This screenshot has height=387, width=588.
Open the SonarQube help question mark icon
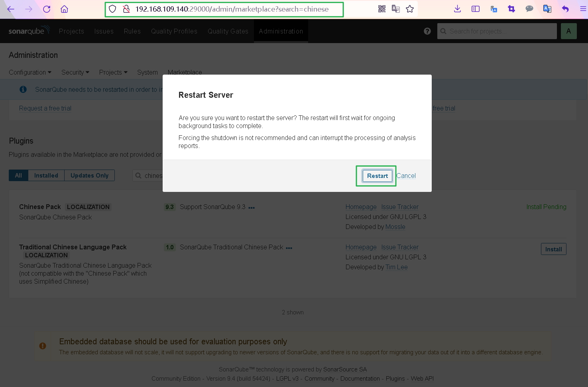[427, 31]
